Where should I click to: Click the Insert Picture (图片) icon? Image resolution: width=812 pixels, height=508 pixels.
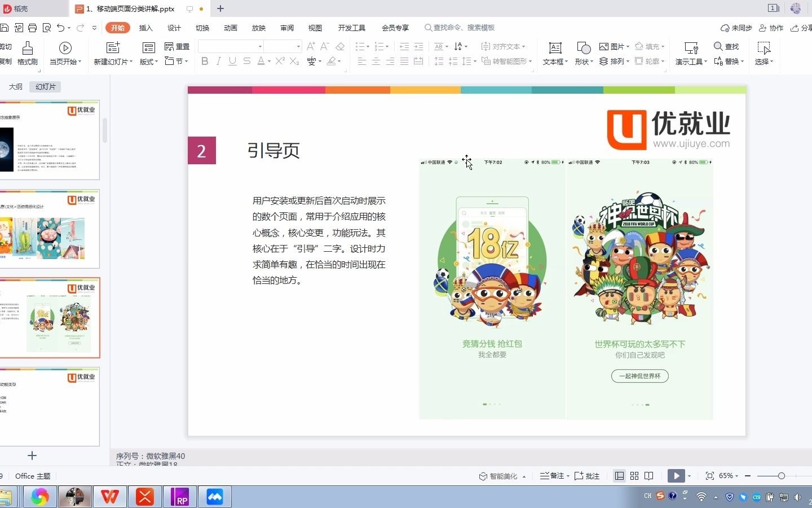(604, 46)
